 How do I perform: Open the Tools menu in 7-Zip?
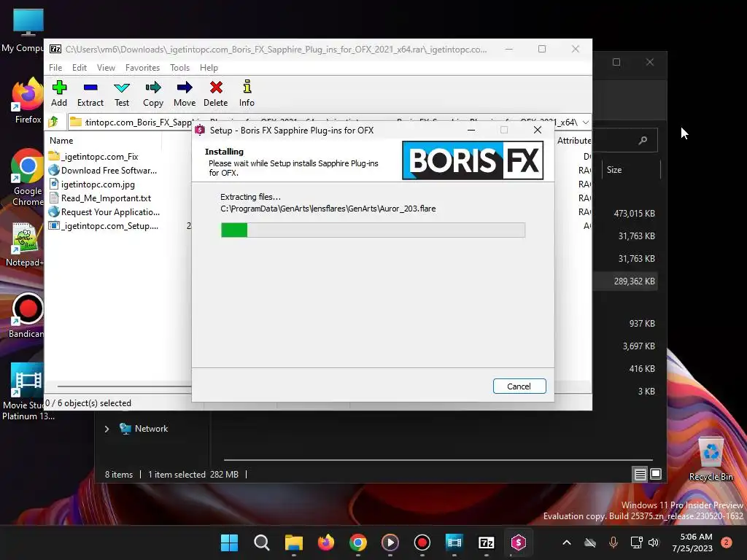179,68
